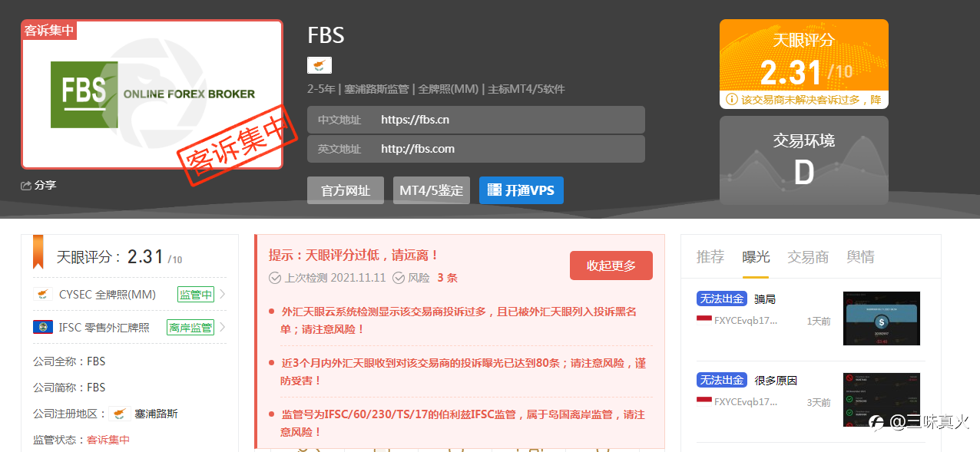The height and width of the screenshot is (452, 980).
Task: Switch to the 推荐 tab
Action: click(710, 257)
